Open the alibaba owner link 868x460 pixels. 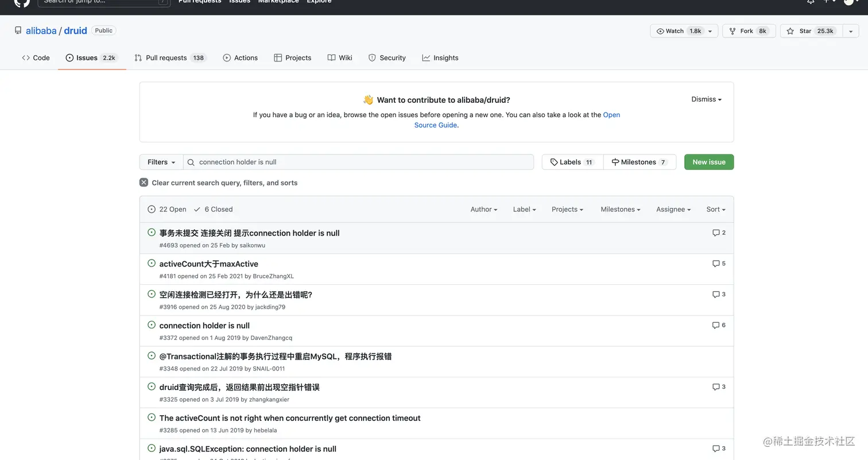[x=41, y=31]
